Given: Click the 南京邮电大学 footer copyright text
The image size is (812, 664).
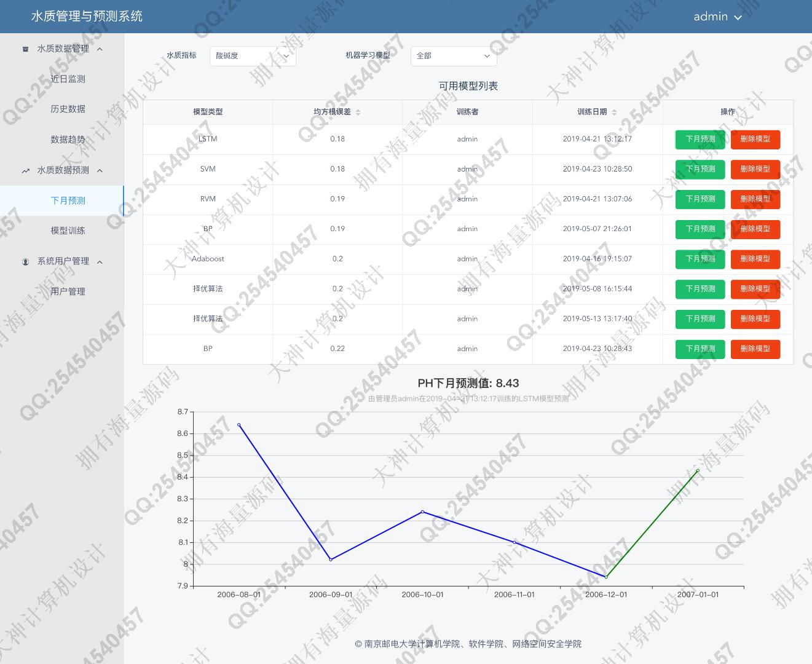Looking at the screenshot, I should coord(468,644).
